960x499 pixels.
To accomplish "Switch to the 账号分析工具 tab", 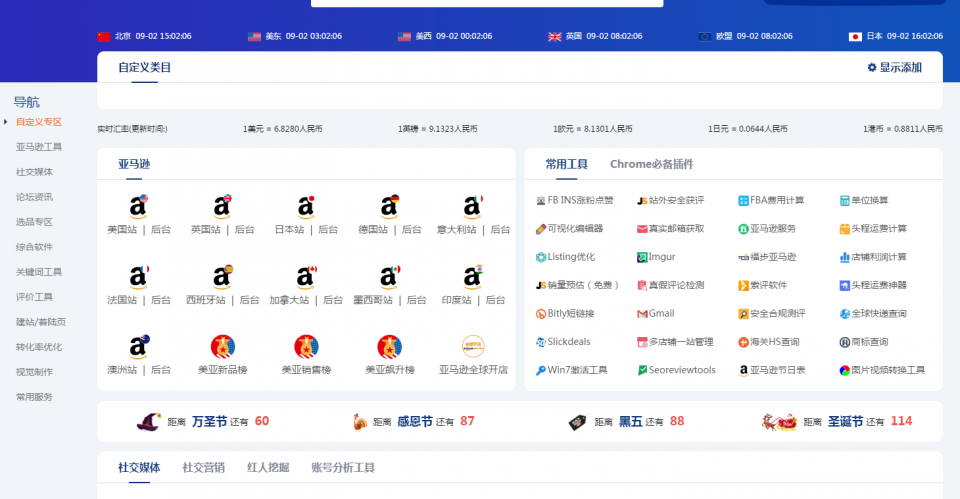I will click(343, 468).
